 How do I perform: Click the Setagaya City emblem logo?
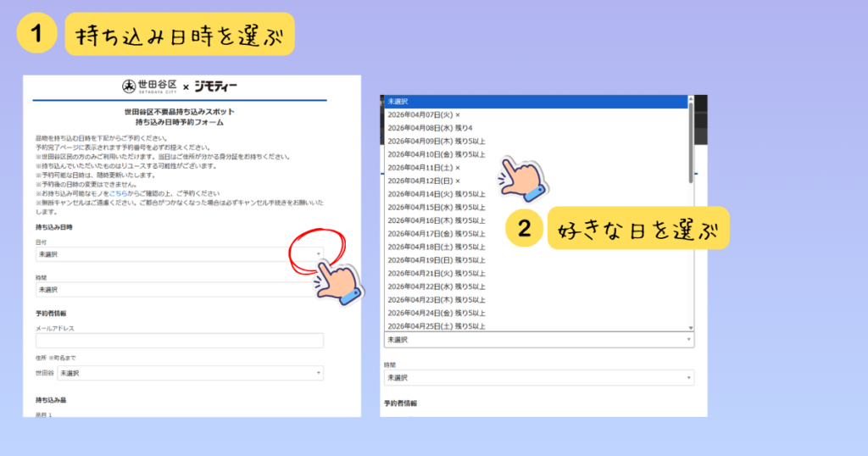tap(131, 86)
